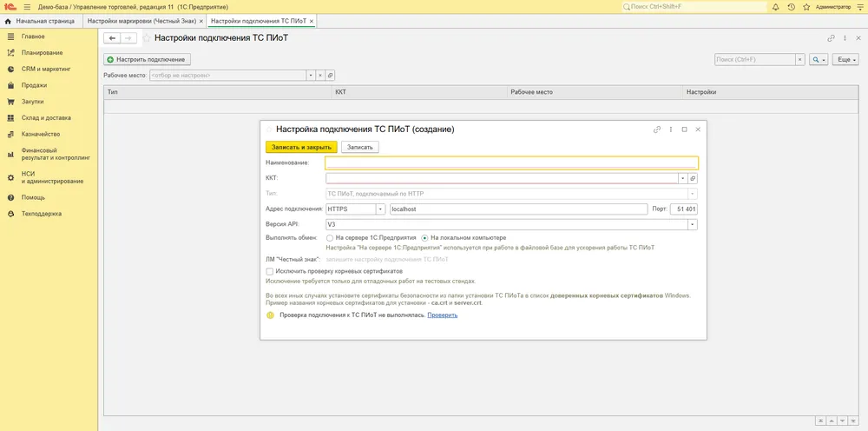Enable Исключить проверку корневых сертификатов checkbox

point(270,271)
